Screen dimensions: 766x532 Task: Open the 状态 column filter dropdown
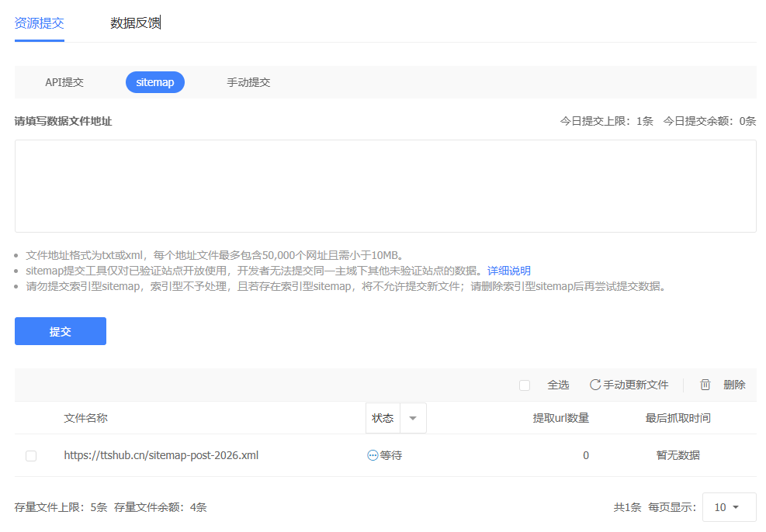[x=412, y=417]
